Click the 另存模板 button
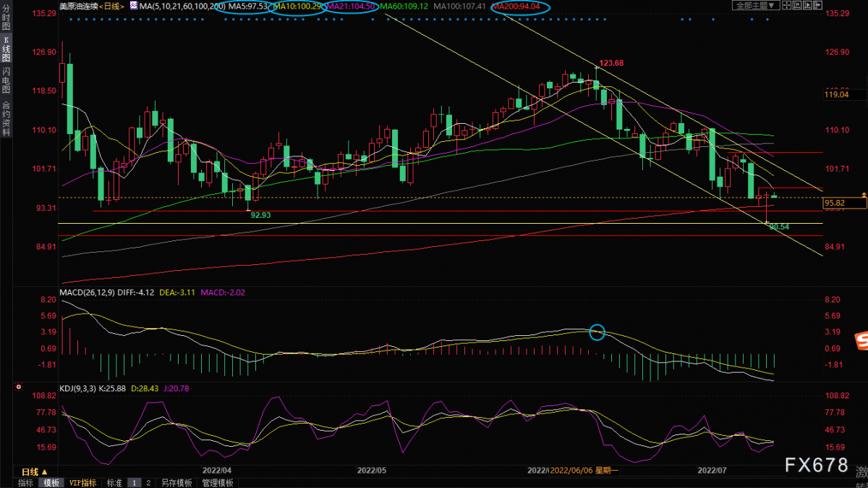 [x=176, y=483]
